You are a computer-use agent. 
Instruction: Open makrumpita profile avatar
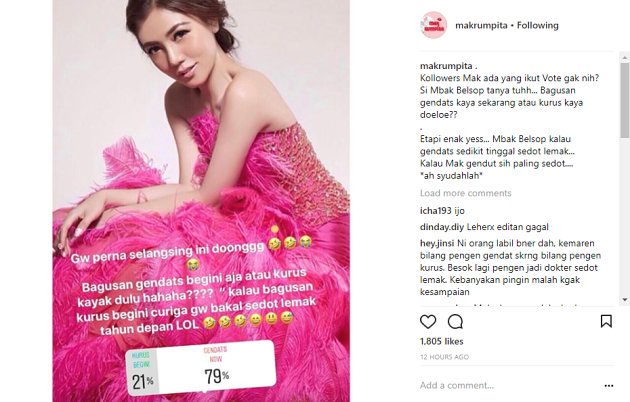click(x=434, y=25)
